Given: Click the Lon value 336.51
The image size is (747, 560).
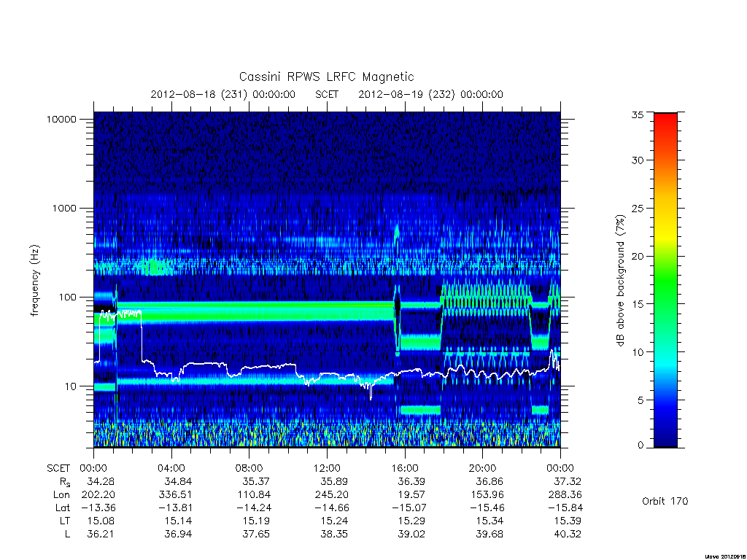Looking at the screenshot, I should [x=175, y=495].
